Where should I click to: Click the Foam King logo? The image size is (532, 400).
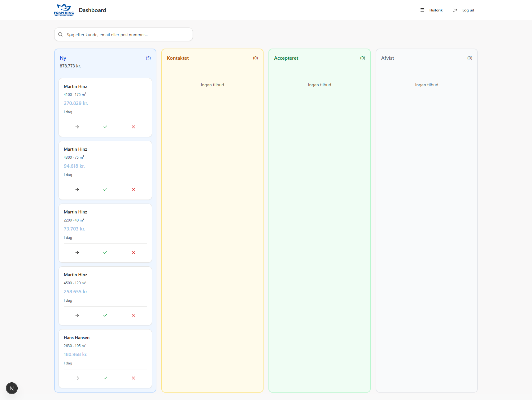click(x=64, y=10)
